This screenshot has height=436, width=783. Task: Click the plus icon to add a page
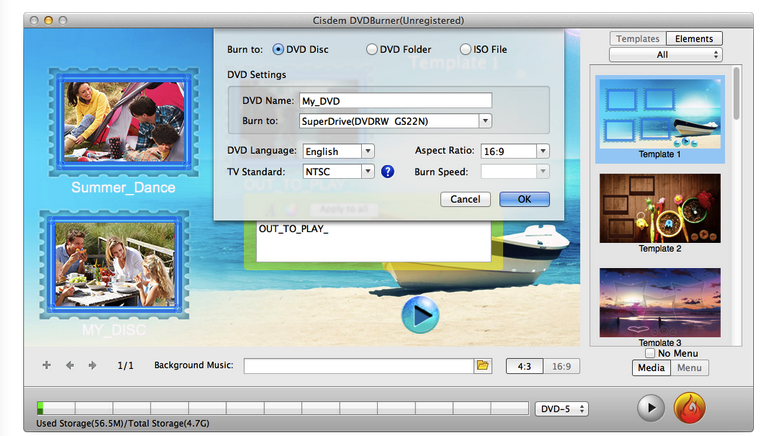pos(46,365)
